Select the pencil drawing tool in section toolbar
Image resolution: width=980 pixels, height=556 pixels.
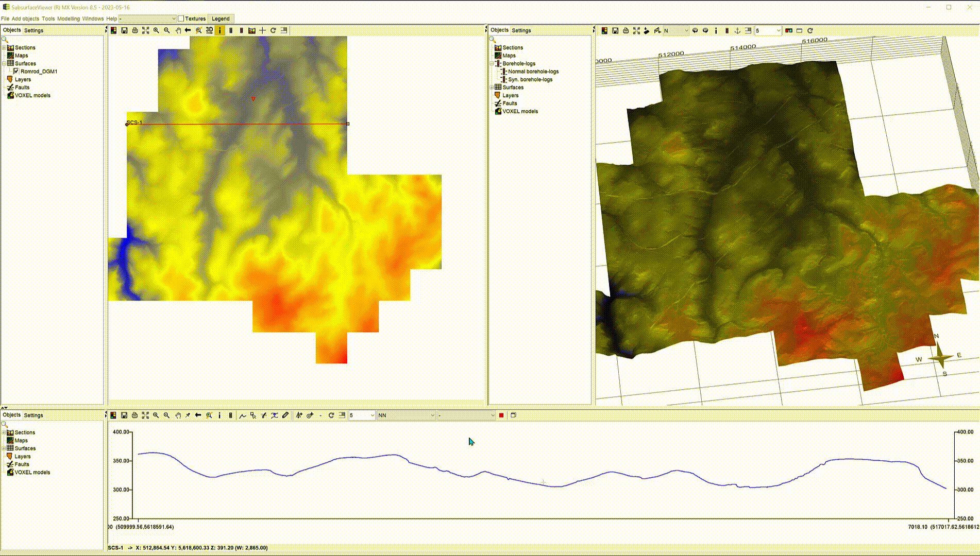[286, 415]
